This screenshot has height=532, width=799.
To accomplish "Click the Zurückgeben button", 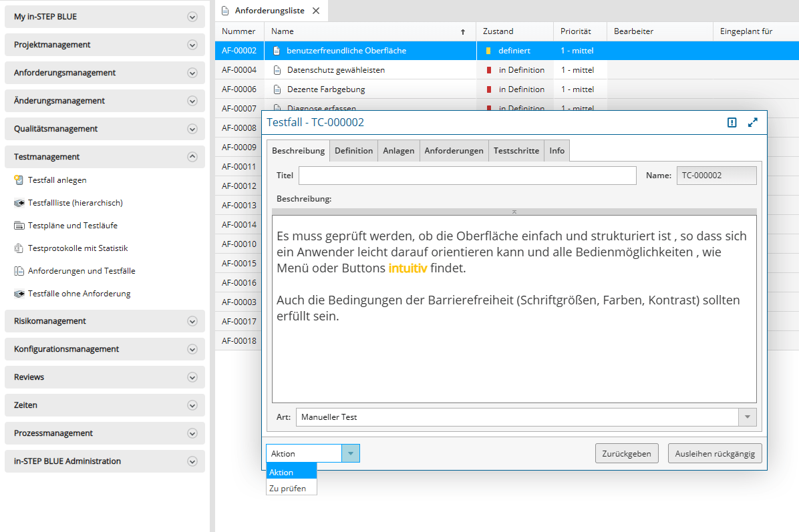I will [x=627, y=453].
